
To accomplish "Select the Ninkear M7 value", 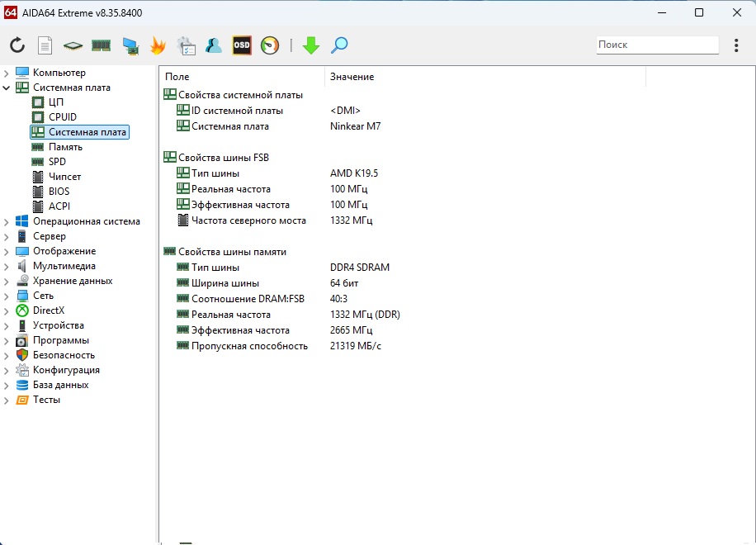I will [356, 126].
